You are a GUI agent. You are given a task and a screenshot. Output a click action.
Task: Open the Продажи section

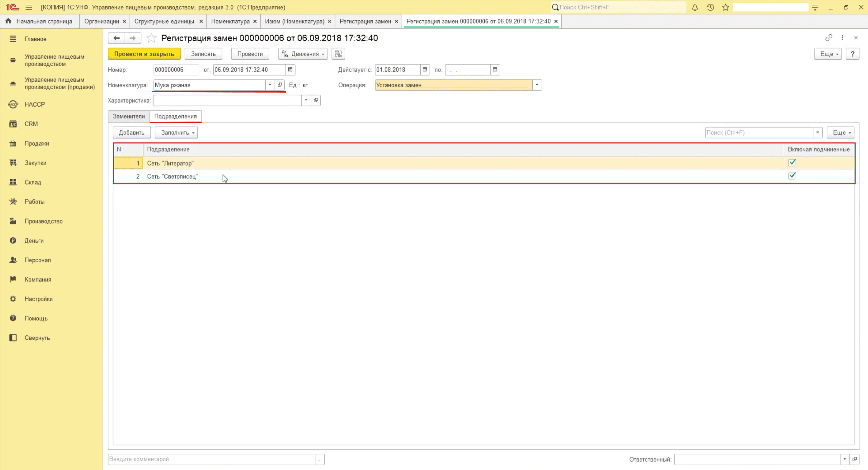click(x=37, y=143)
